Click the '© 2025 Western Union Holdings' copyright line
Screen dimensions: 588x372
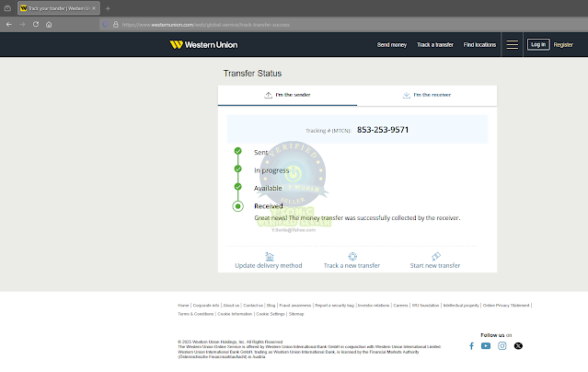click(x=230, y=342)
